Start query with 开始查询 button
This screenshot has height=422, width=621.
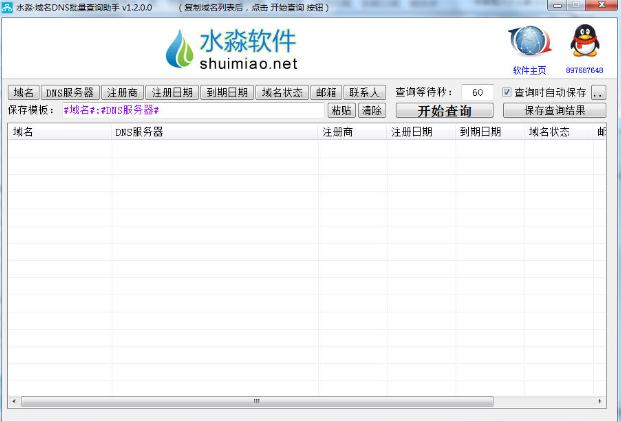click(444, 110)
